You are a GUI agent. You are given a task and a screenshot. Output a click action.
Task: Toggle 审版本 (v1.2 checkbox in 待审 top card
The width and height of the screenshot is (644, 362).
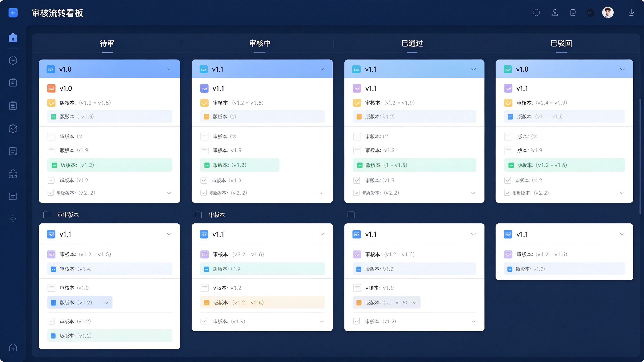click(51, 180)
